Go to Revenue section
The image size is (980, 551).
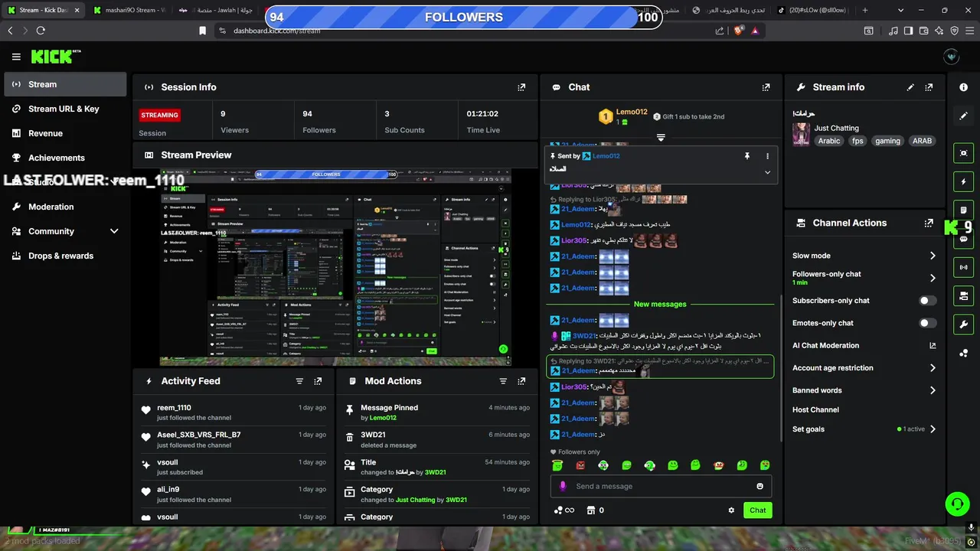point(65,133)
